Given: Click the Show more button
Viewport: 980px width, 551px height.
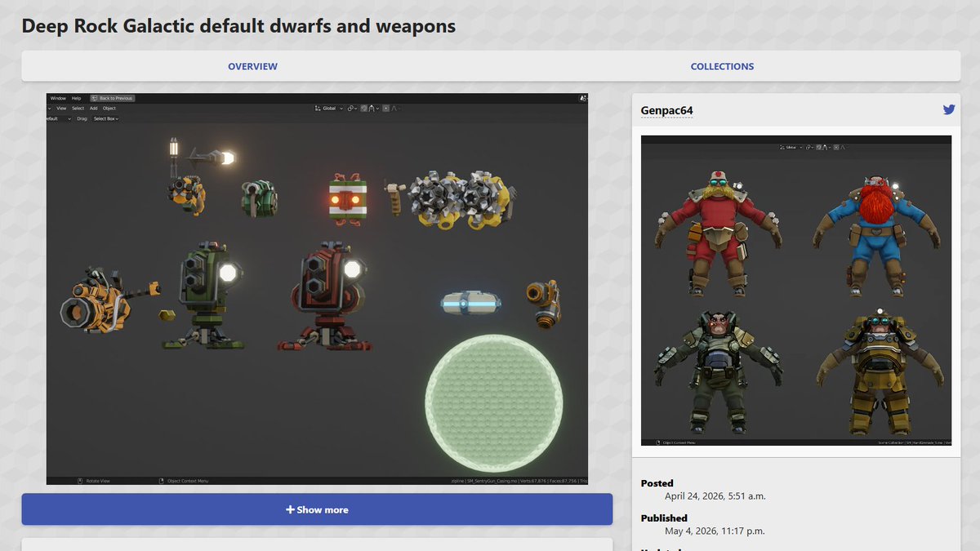Looking at the screenshot, I should (x=317, y=509).
